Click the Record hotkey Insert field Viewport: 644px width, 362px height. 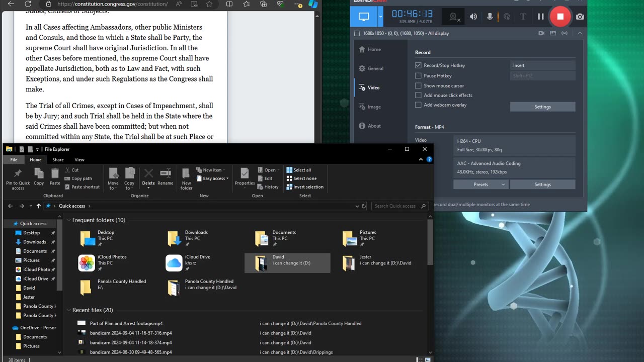pyautogui.click(x=542, y=65)
